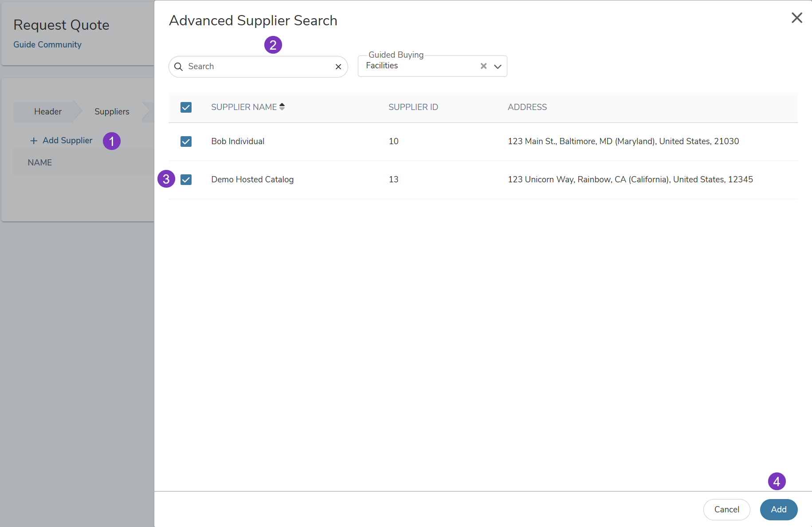This screenshot has width=812, height=527.
Task: Click the SUPPLIER NAME column header
Action: pyautogui.click(x=244, y=107)
